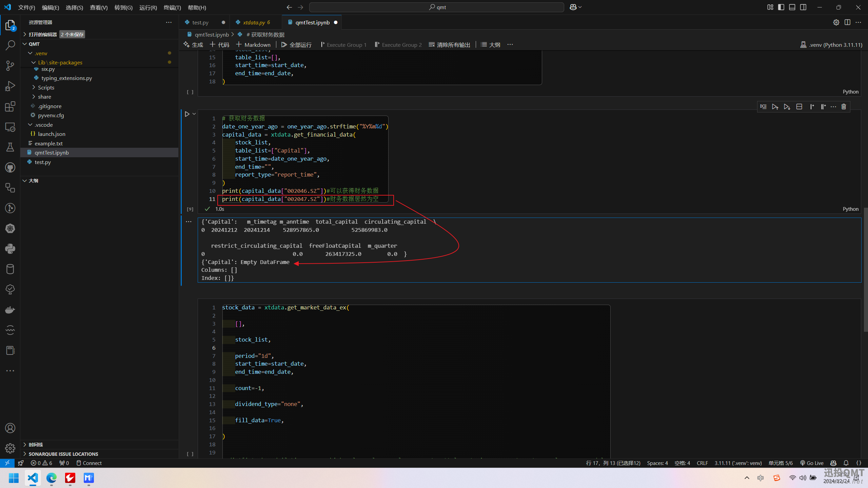Image resolution: width=868 pixels, height=488 pixels.
Task: Switch to the xtdata.py tab
Action: 256,22
